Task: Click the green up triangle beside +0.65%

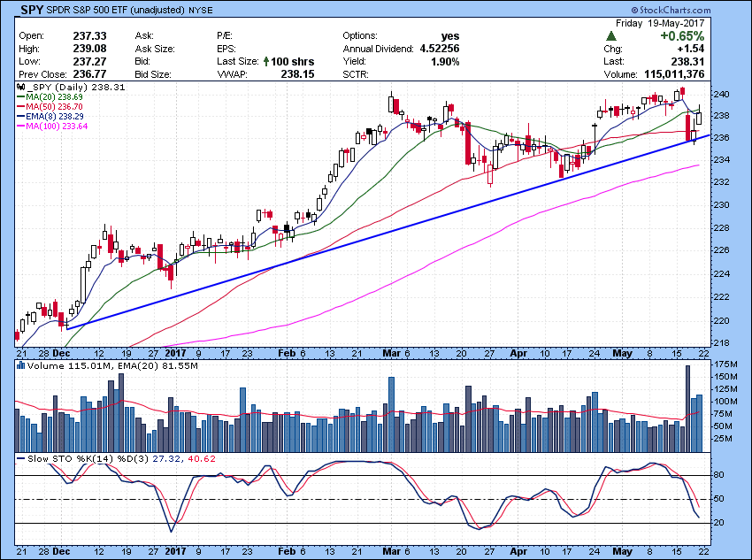Action: [x=611, y=36]
